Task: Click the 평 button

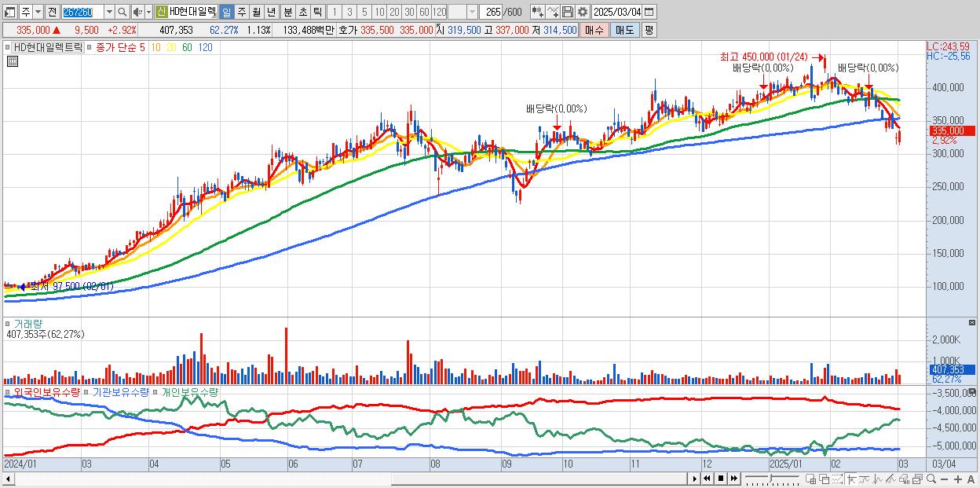Action: (x=649, y=30)
